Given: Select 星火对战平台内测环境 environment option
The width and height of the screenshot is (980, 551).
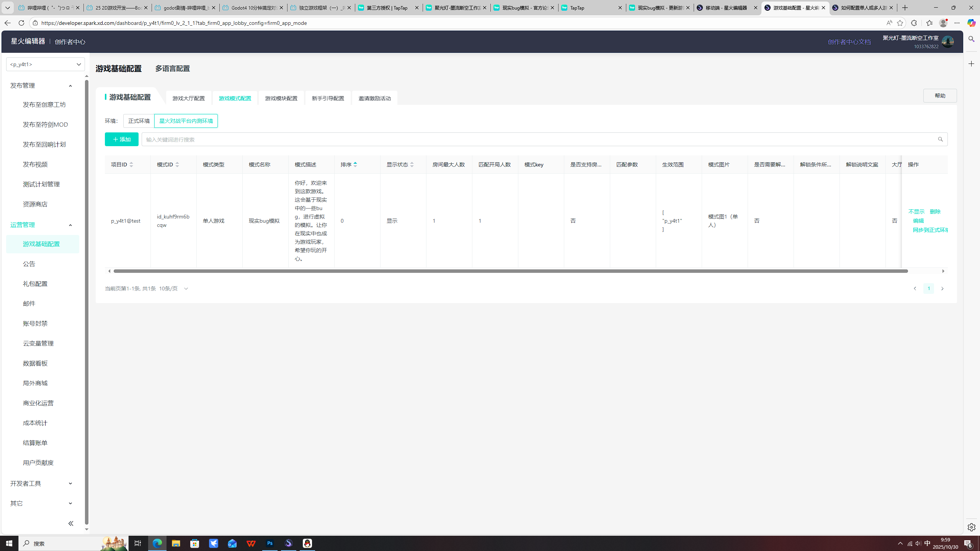Looking at the screenshot, I should 186,121.
